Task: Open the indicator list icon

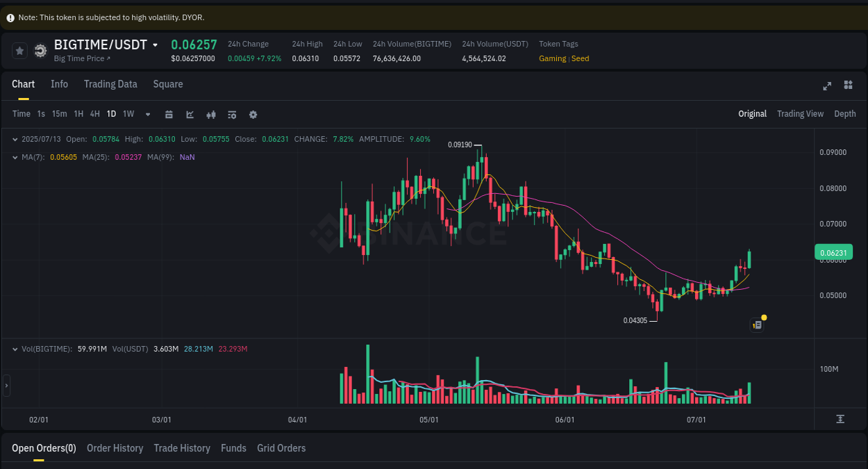Action: (x=232, y=114)
